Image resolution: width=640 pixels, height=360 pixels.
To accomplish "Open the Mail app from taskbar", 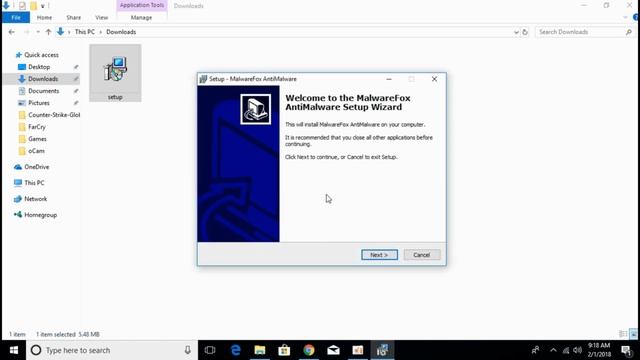I will tap(333, 350).
